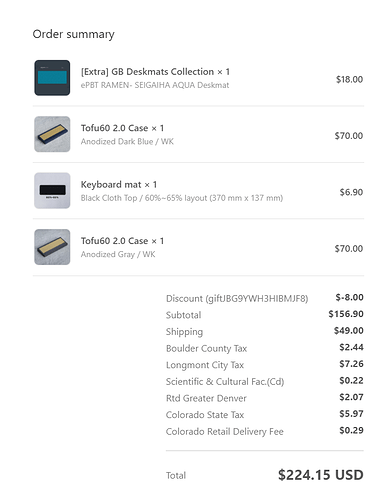Click the SEIGAIHA AQUA Deskmat product thumbnail

click(52, 78)
